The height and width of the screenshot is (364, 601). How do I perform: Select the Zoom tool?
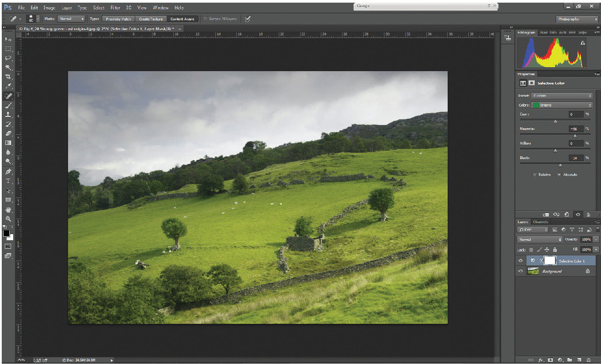[8, 219]
